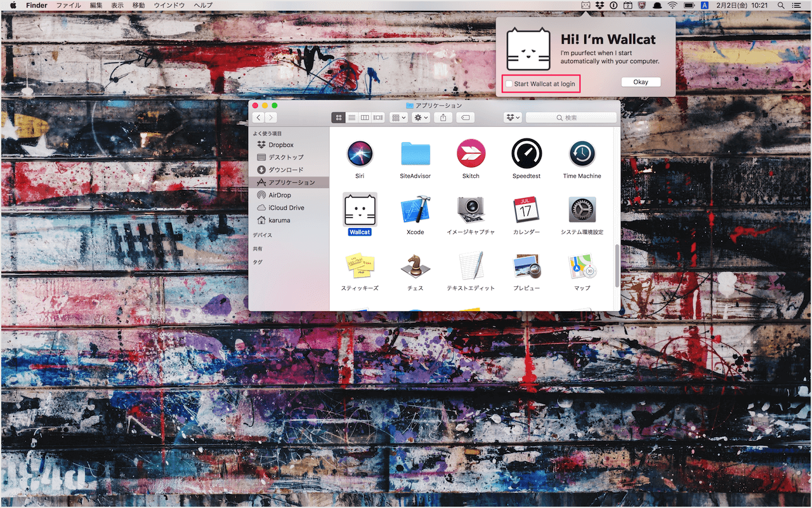The image size is (812, 508).
Task: Open the ヘルプ menu
Action: (203, 5)
